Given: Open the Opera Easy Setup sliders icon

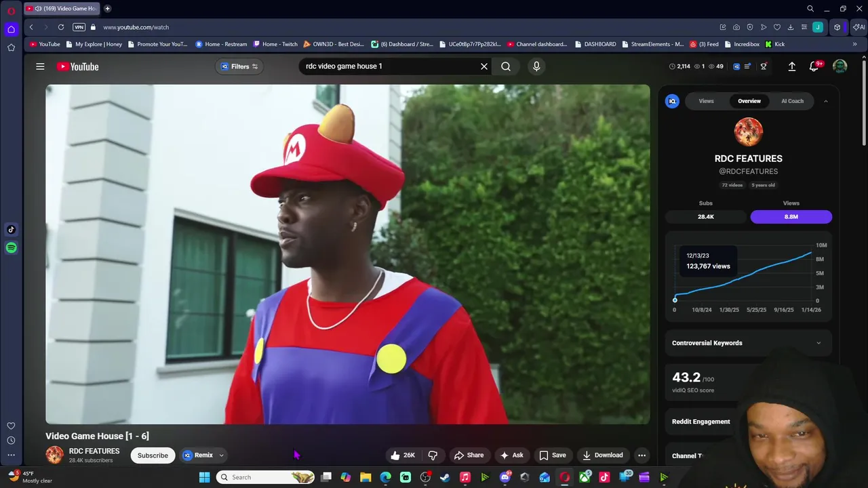Looking at the screenshot, I should [804, 27].
